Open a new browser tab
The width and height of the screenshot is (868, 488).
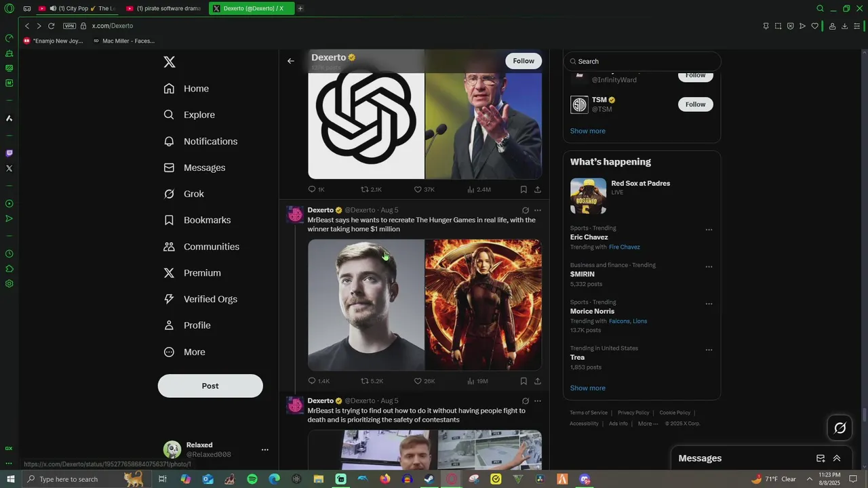tap(300, 8)
